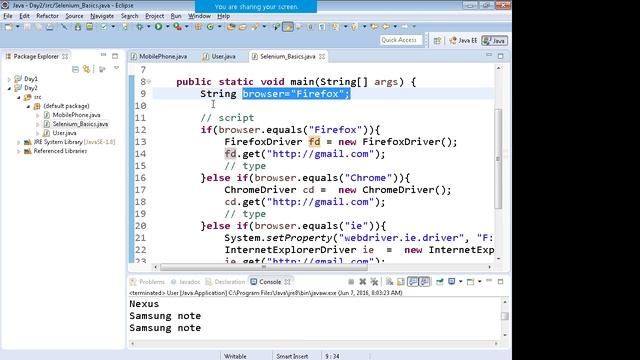Toggle Scroll Lock in Console toolbar
The height and width of the screenshot is (360, 640).
401,282
